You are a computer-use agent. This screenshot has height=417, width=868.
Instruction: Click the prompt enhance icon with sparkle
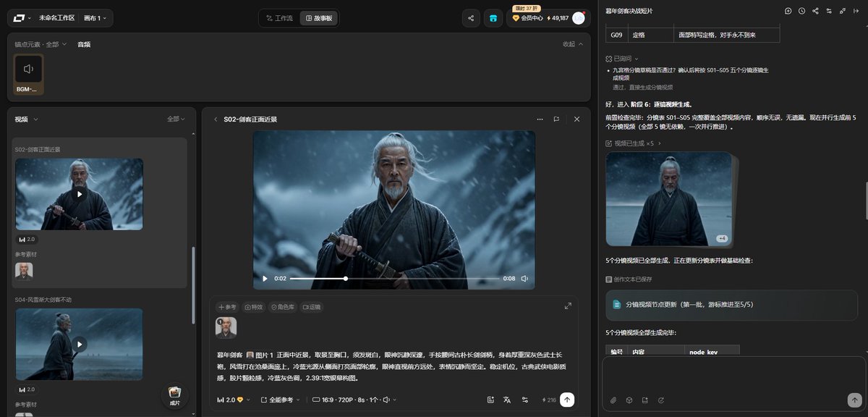(x=490, y=400)
